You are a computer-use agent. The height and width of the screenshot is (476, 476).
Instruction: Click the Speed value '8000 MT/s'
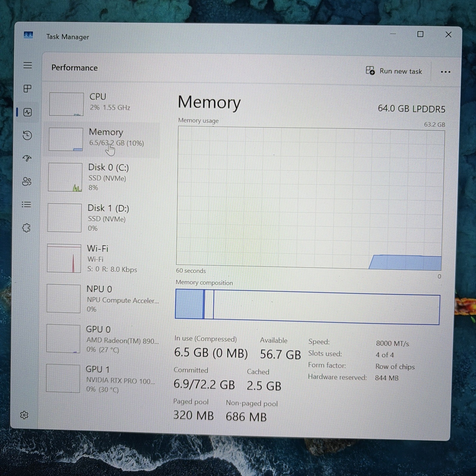click(392, 344)
